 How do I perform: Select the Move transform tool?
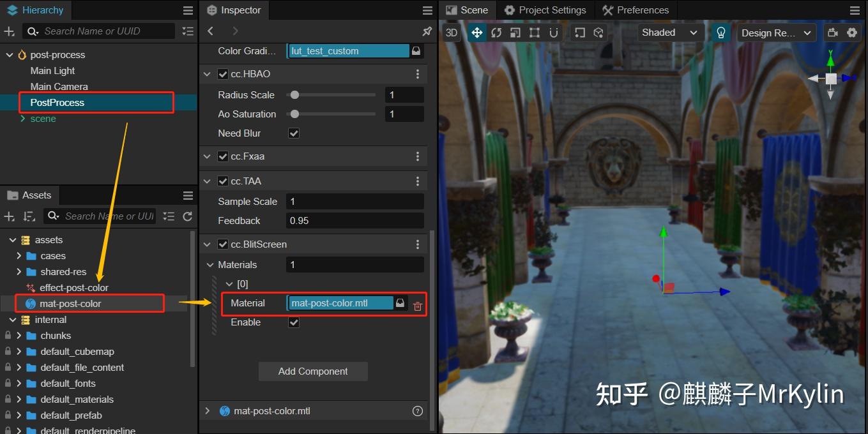pos(476,32)
